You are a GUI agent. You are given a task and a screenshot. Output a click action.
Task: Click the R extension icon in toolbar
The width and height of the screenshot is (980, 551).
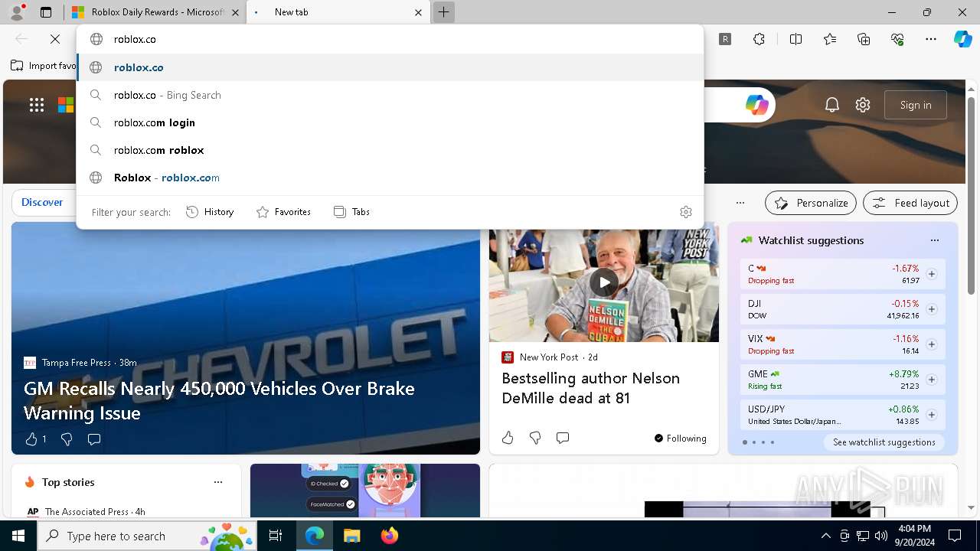click(x=725, y=39)
